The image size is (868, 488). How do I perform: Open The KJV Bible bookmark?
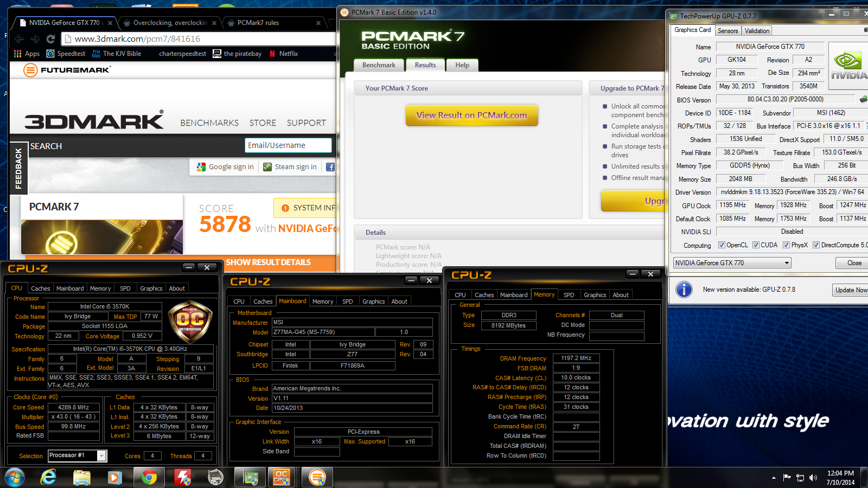point(117,54)
